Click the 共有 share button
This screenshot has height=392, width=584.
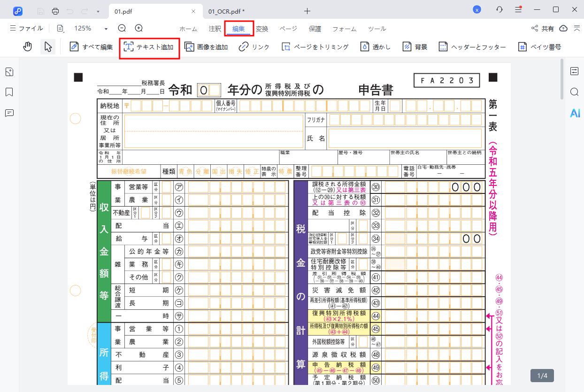[543, 28]
